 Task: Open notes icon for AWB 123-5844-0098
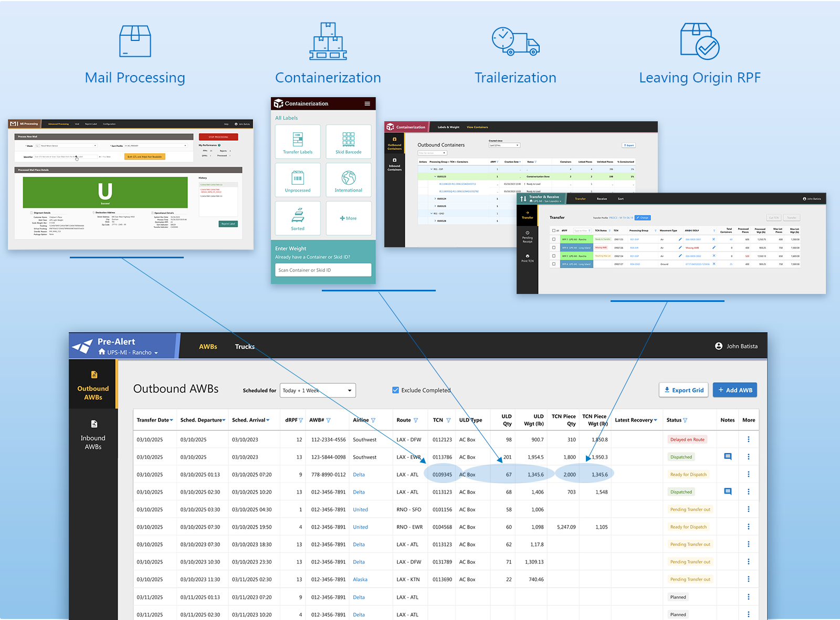point(728,457)
